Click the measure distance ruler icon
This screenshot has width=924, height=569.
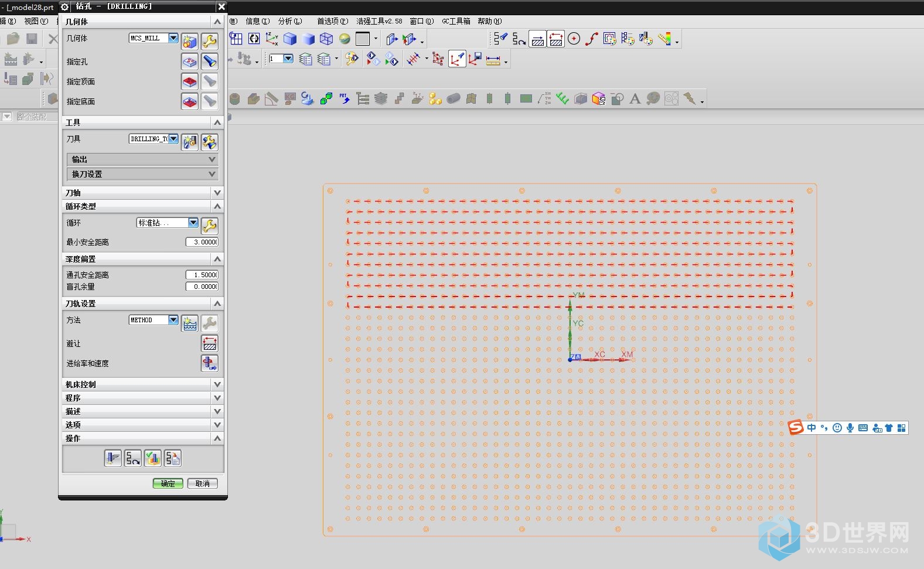(493, 59)
